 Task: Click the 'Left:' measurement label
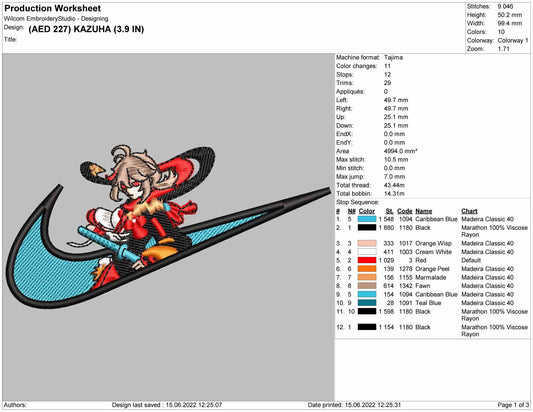[342, 100]
